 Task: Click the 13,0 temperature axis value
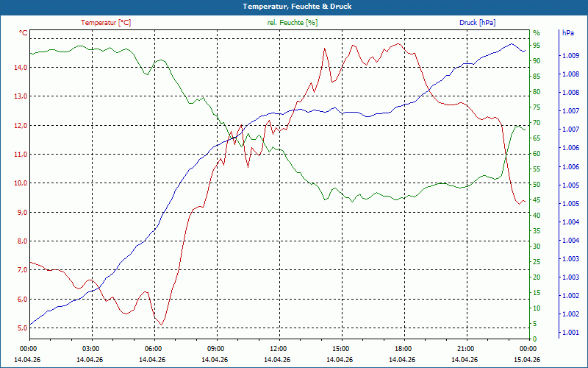pyautogui.click(x=21, y=96)
